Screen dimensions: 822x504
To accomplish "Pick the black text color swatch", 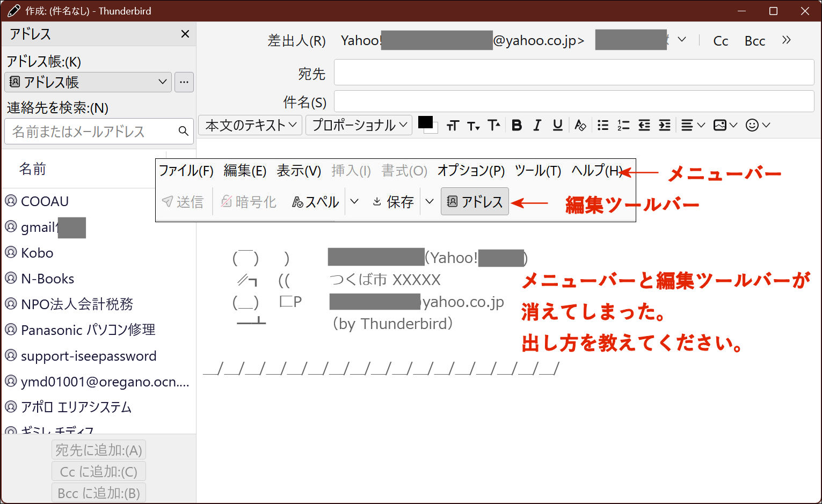I will (x=425, y=122).
